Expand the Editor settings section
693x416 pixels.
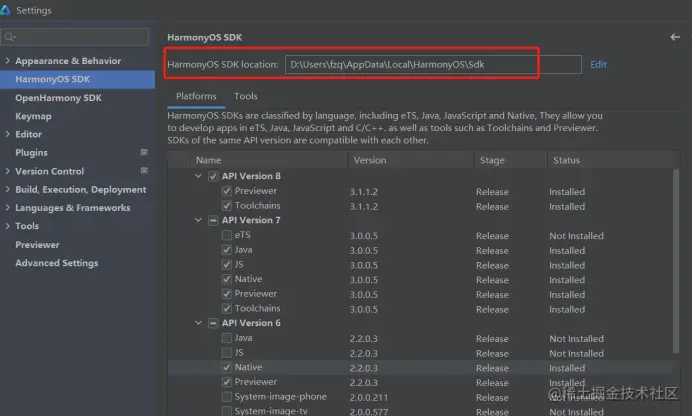pyautogui.click(x=8, y=134)
